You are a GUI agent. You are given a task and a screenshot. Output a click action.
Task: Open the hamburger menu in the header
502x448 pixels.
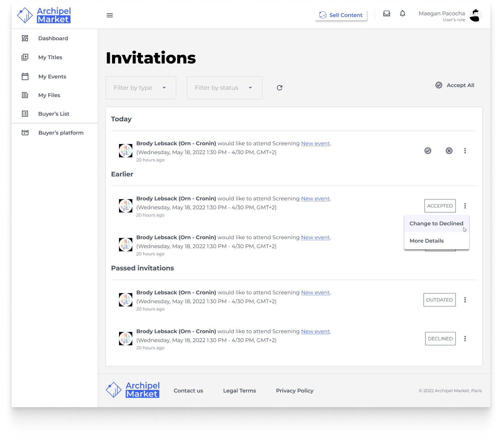pyautogui.click(x=110, y=15)
